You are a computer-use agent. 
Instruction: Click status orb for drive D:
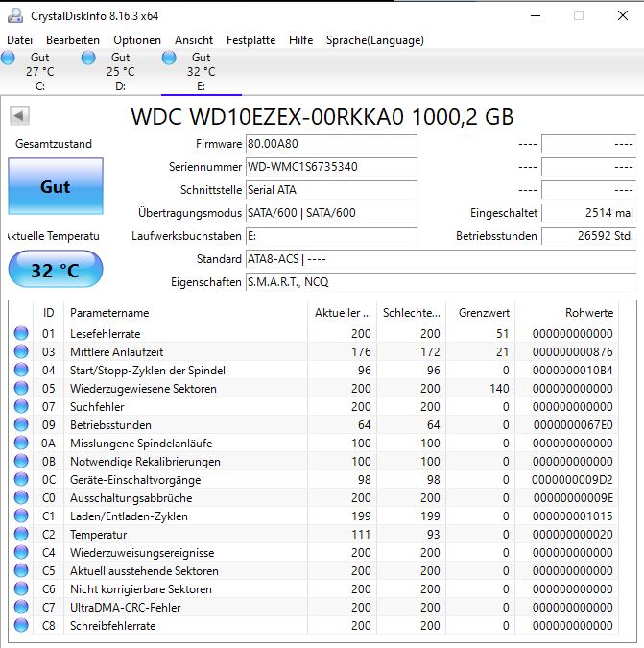coord(88,58)
